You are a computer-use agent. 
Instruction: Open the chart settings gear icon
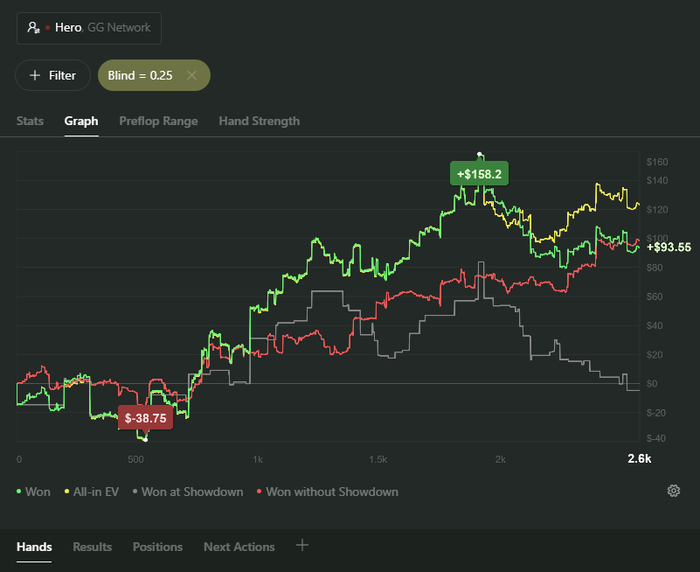[x=674, y=491]
